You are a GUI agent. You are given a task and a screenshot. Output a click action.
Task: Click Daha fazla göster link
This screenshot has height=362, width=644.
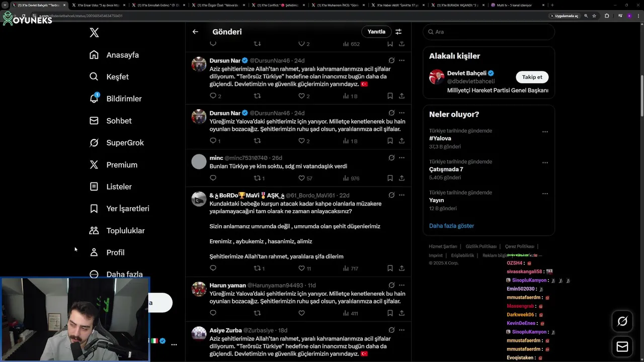point(451,226)
